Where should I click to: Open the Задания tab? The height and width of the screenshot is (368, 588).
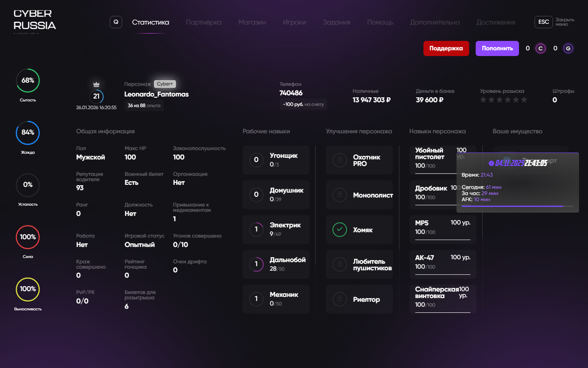336,22
